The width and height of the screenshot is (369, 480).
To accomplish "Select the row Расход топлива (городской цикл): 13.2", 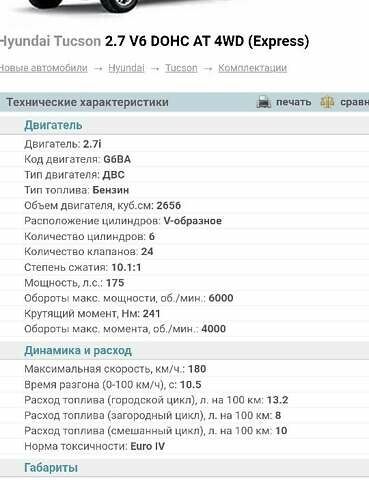I will [184, 400].
